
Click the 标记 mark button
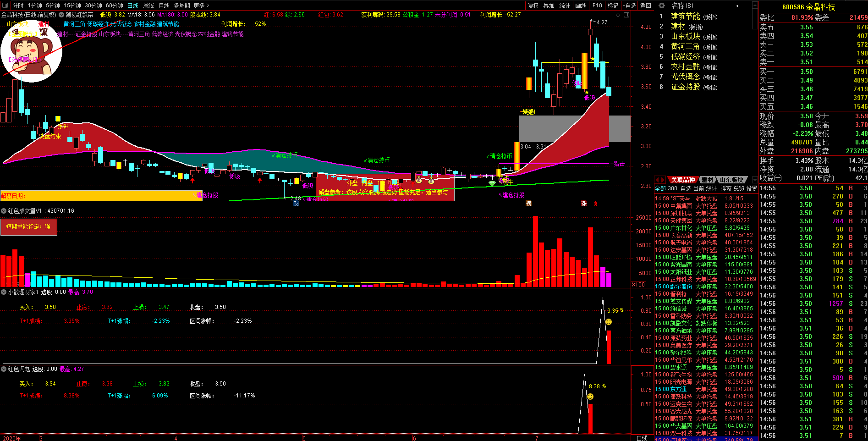tap(613, 6)
